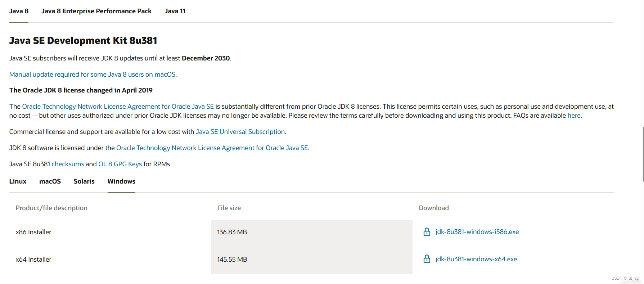Open Java SE Universal Subscription link

point(240,132)
